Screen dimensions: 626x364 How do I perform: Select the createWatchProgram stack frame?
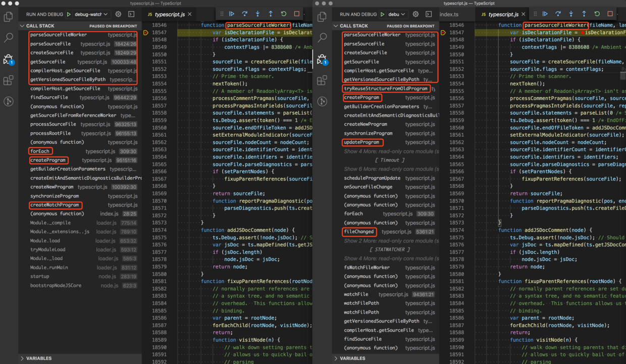coord(55,205)
